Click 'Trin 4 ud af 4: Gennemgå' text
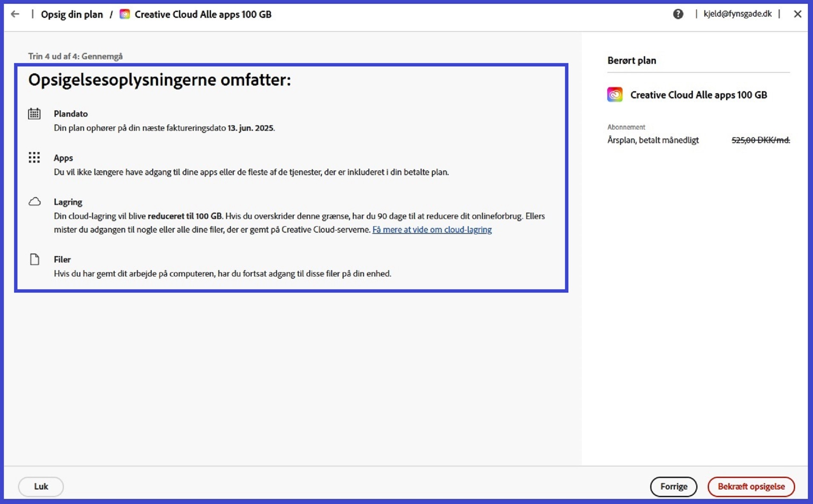 [x=75, y=56]
